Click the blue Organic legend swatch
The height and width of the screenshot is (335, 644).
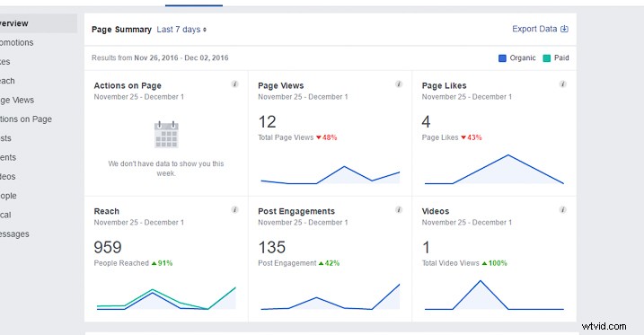[502, 58]
